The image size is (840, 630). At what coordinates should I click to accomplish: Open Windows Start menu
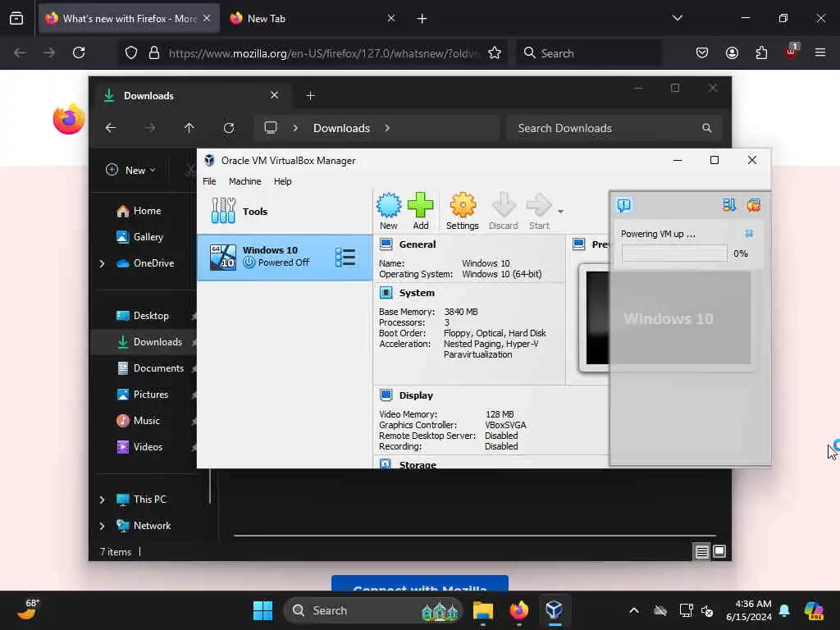[x=262, y=610]
